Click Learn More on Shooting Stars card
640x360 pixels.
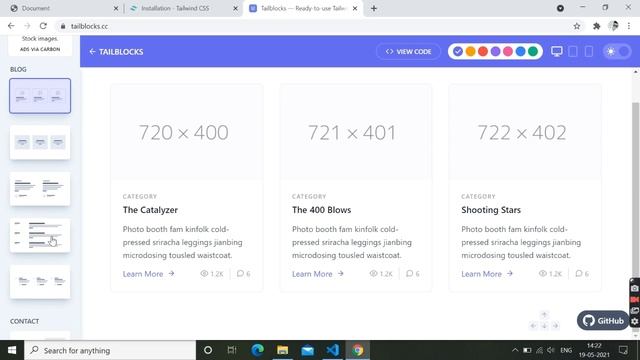pos(487,274)
